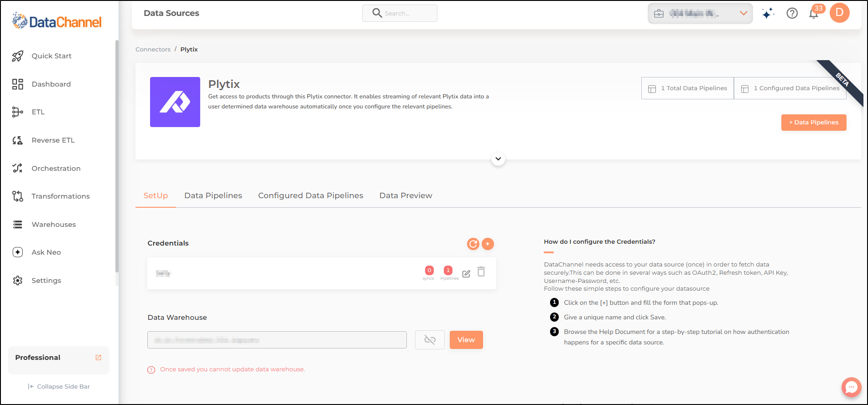868x405 pixels.
Task: Click the Data Sources page title
Action: coord(172,13)
